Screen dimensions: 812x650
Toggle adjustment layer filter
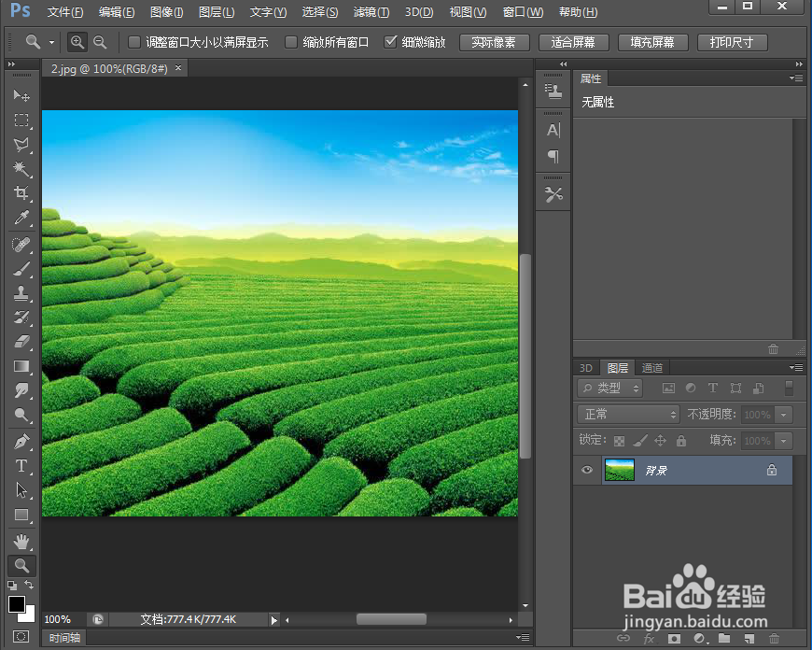[691, 388]
